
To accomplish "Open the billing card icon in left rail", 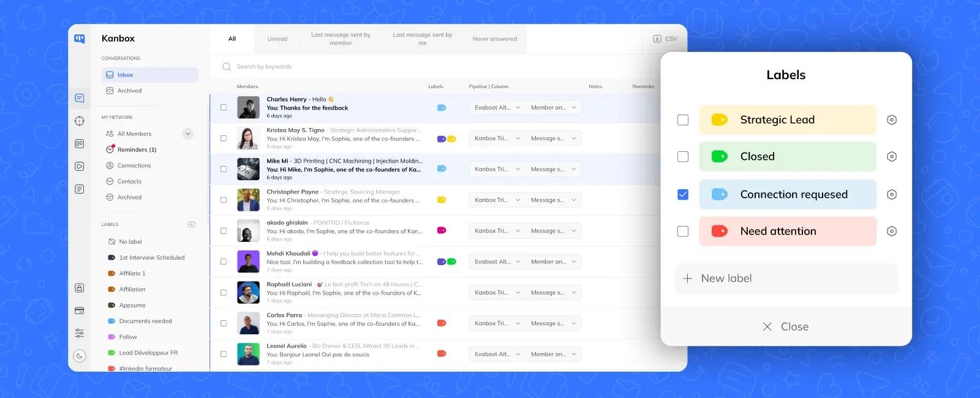I will [80, 310].
